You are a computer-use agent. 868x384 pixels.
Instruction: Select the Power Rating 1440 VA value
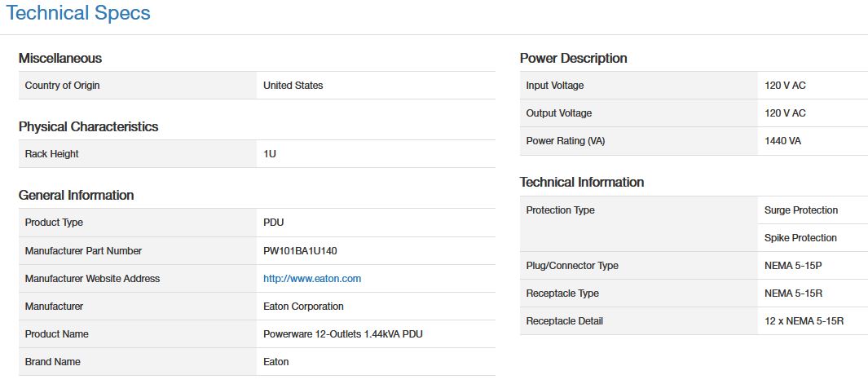782,141
